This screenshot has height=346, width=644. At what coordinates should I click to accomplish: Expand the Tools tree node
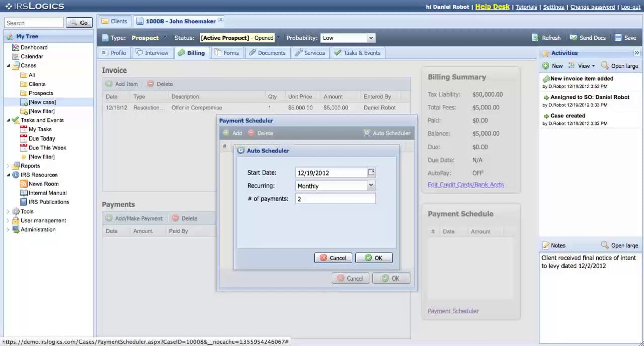coord(8,211)
